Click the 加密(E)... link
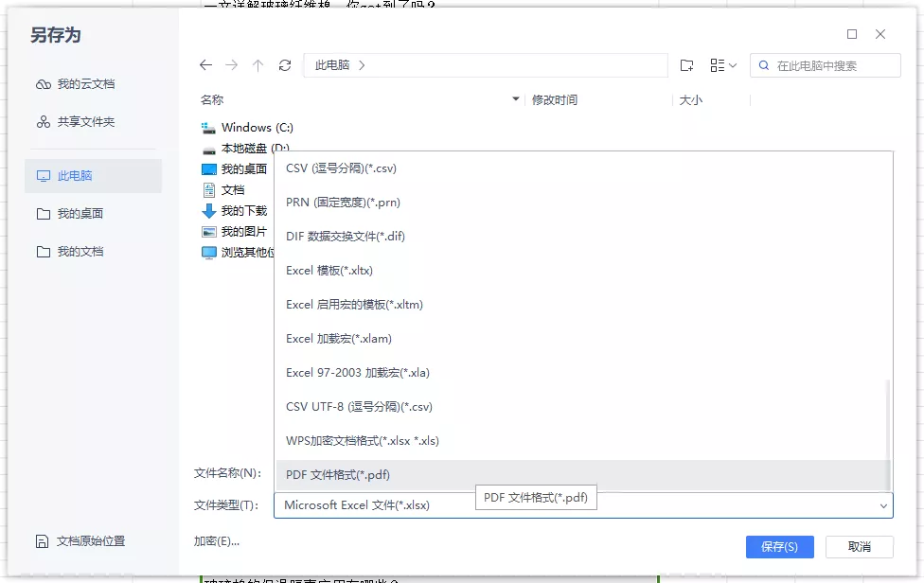This screenshot has height=583, width=924. tap(217, 541)
